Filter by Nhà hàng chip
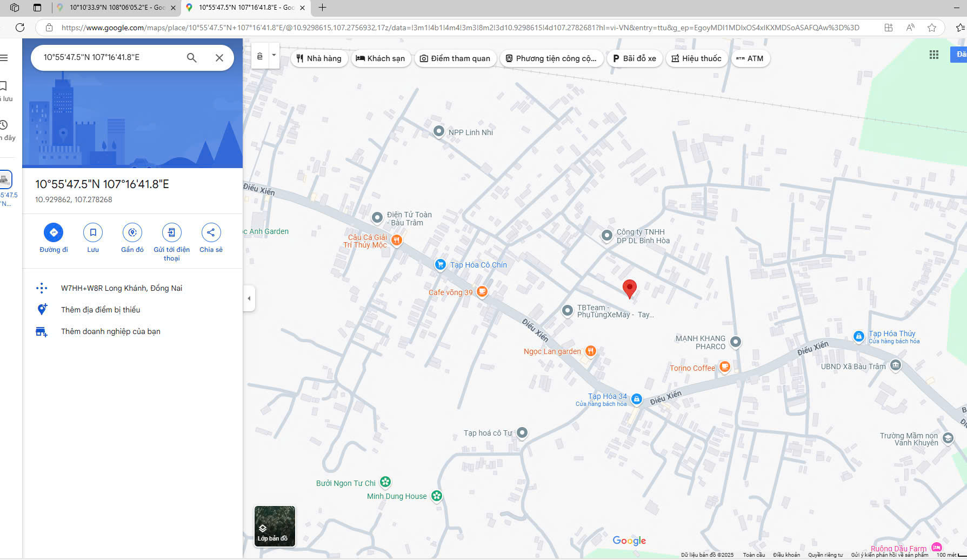This screenshot has width=967, height=560. pyautogui.click(x=319, y=58)
